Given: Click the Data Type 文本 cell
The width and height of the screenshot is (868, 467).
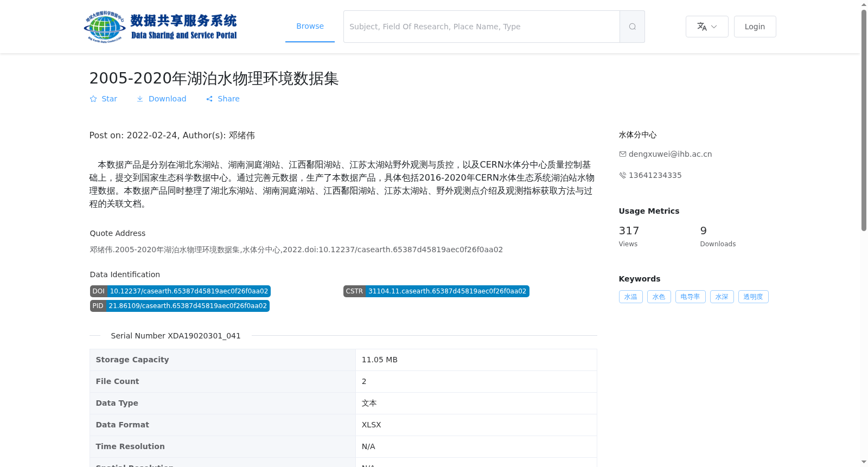Looking at the screenshot, I should tap(476, 403).
